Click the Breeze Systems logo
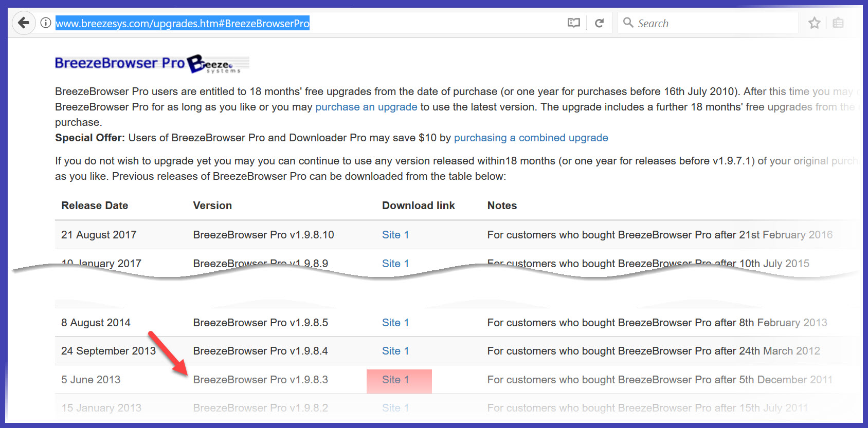 218,64
